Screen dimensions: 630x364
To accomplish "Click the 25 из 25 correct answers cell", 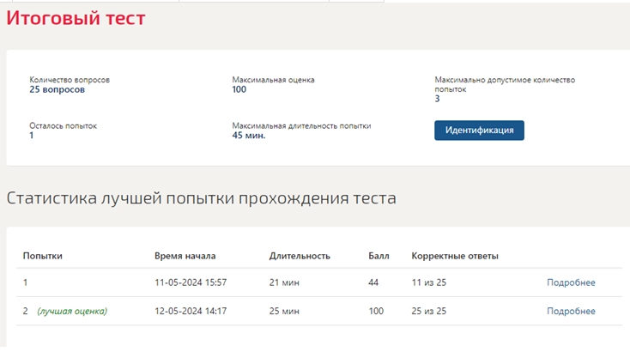I will click(x=428, y=311).
